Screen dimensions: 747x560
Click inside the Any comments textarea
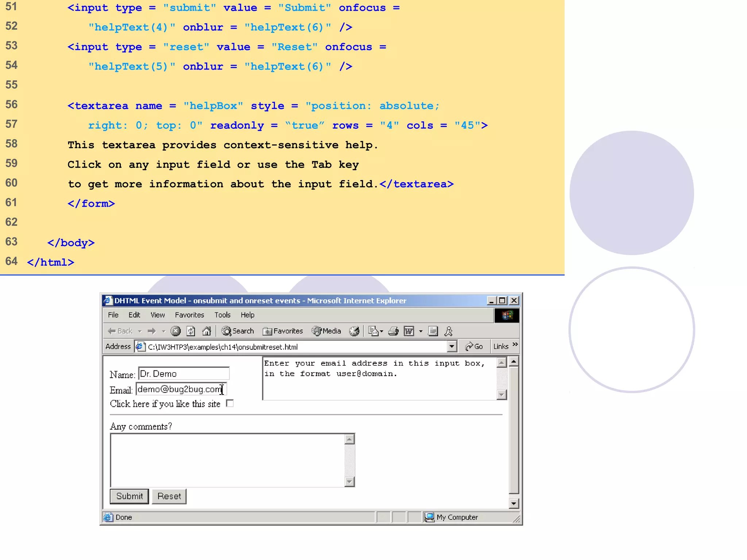point(227,460)
